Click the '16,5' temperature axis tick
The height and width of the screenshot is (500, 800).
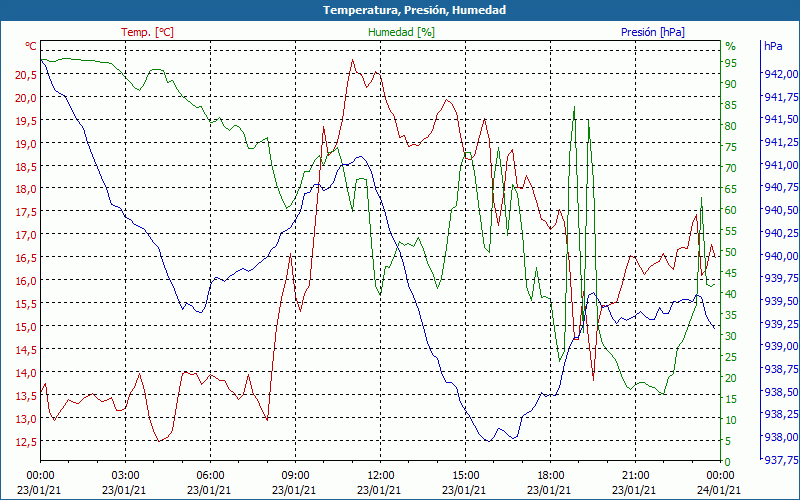(26, 258)
